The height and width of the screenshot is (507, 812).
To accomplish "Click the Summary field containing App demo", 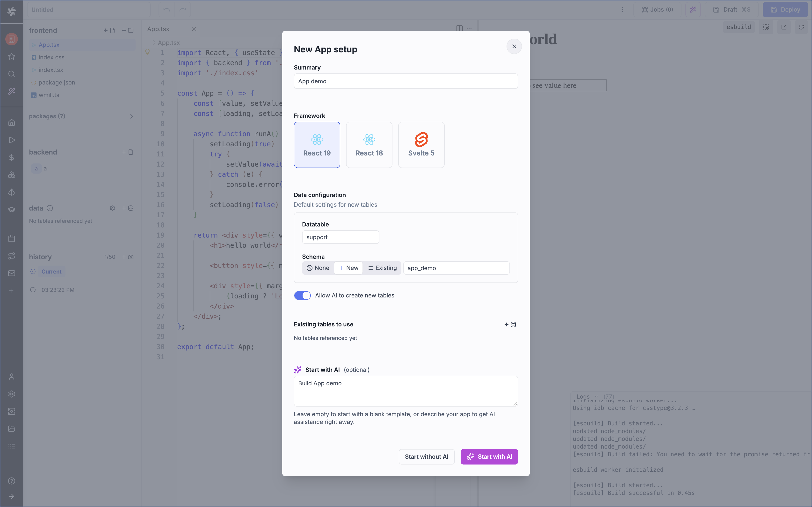I will tap(405, 81).
